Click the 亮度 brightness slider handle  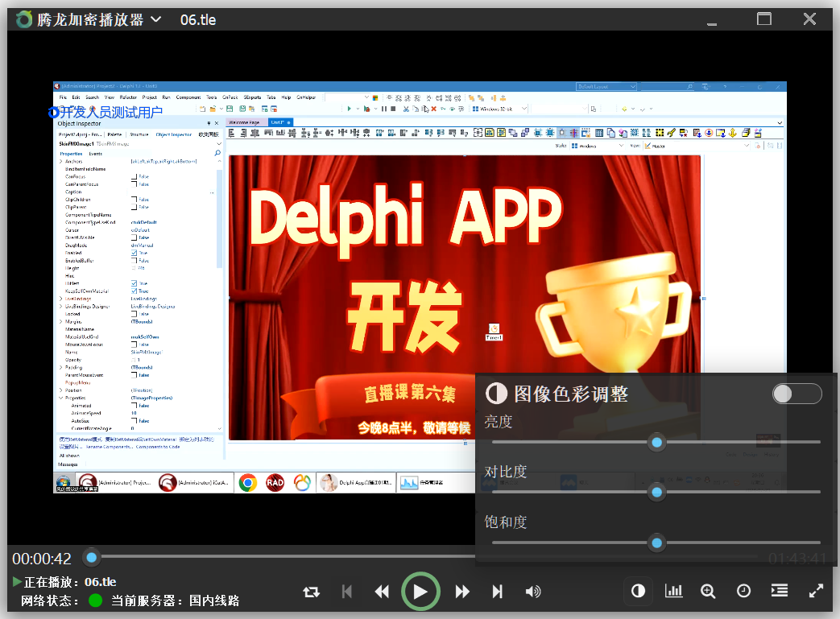pyautogui.click(x=657, y=442)
